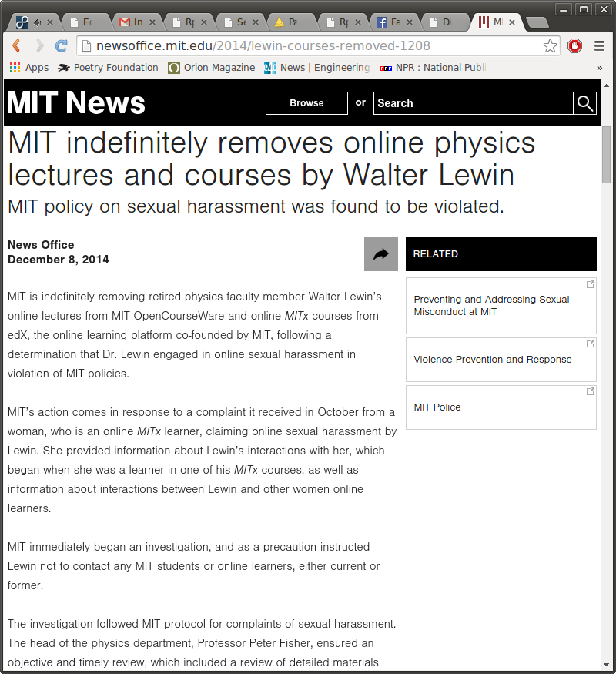Open Orion Magazine bookmark
Image resolution: width=616 pixels, height=674 pixels.
[x=211, y=68]
